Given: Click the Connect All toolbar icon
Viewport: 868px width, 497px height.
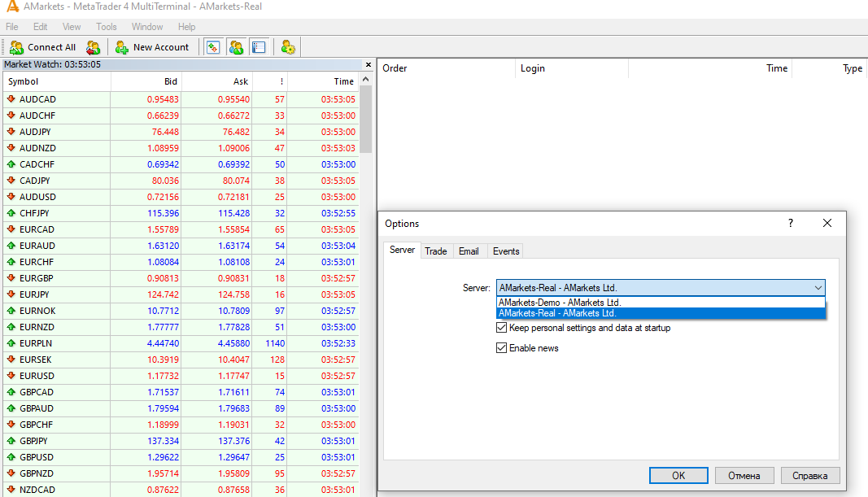Looking at the screenshot, I should tap(42, 47).
